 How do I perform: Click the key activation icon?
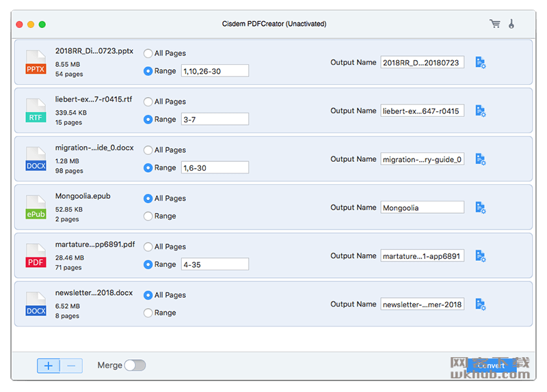point(511,24)
